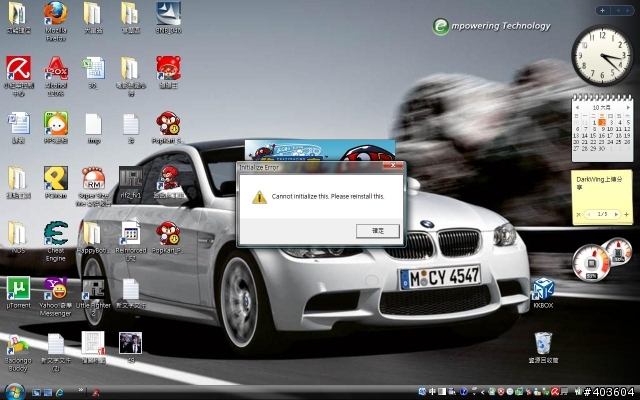Open the KKBOX desktop shortcut
This screenshot has width=640, height=400.
[x=543, y=293]
